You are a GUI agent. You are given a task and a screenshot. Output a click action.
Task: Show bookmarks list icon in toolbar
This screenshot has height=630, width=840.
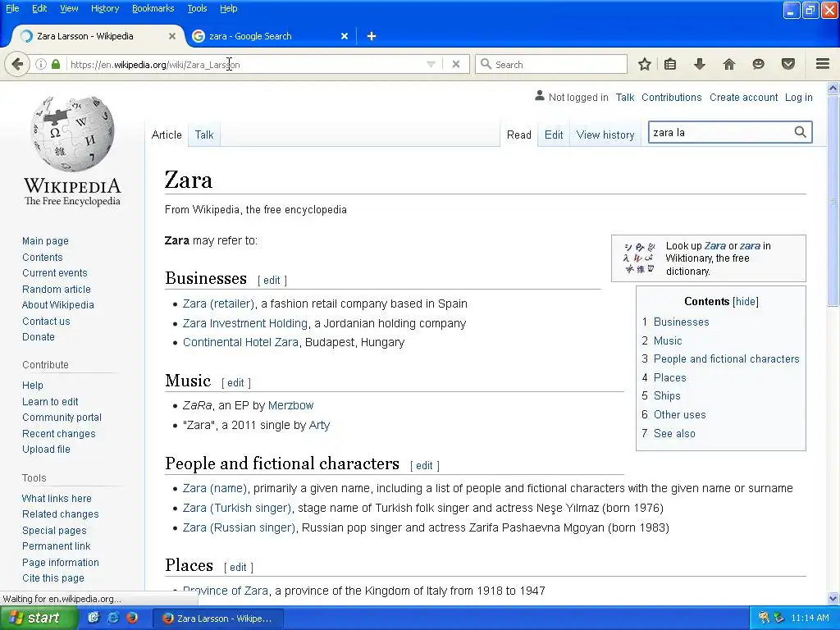click(670, 64)
